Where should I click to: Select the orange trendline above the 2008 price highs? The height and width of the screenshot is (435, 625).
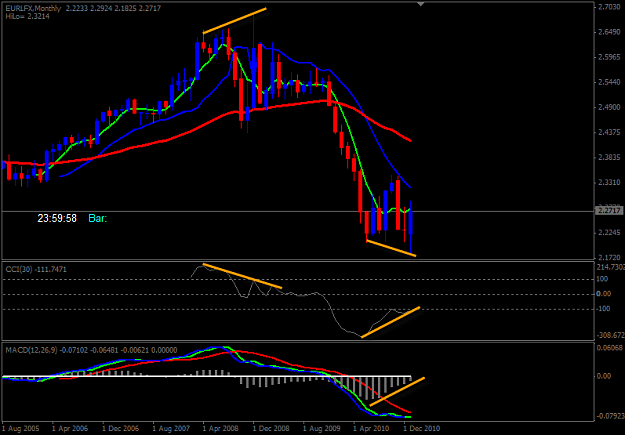235,20
